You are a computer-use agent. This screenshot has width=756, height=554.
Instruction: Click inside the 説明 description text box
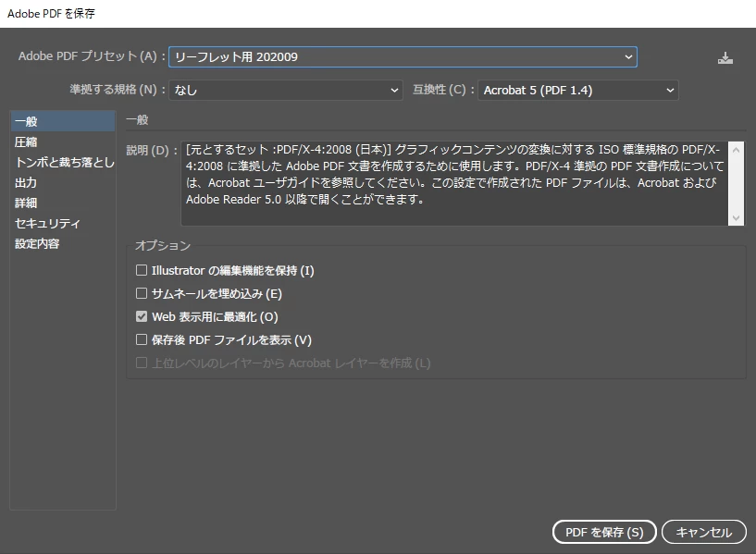click(x=454, y=183)
